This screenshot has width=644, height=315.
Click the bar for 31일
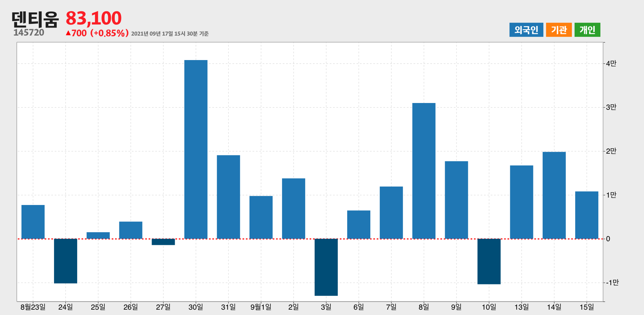[x=228, y=197]
